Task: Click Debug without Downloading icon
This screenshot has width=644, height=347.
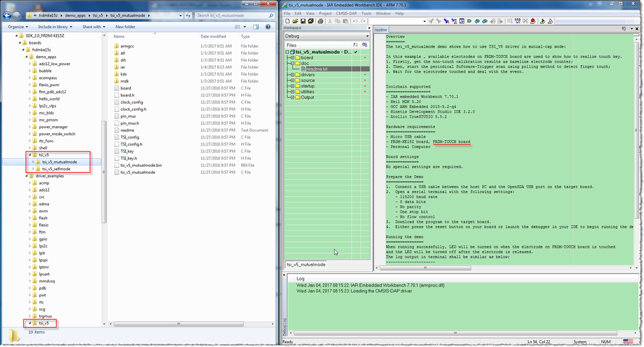Action: (551, 21)
